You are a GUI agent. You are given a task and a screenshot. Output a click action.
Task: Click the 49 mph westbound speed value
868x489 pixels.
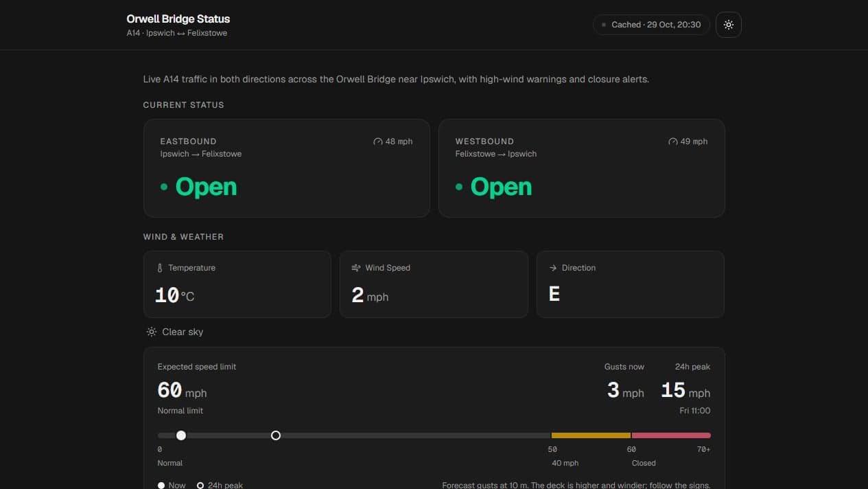(x=694, y=141)
